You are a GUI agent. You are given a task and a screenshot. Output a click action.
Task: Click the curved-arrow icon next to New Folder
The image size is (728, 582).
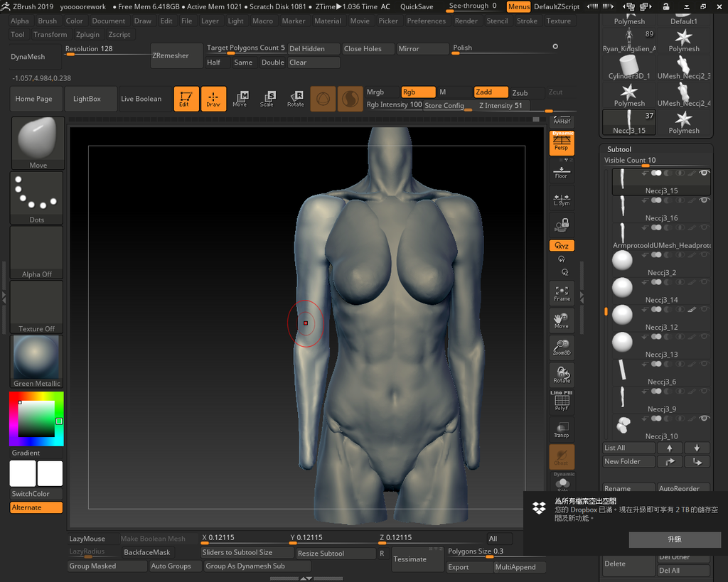670,461
